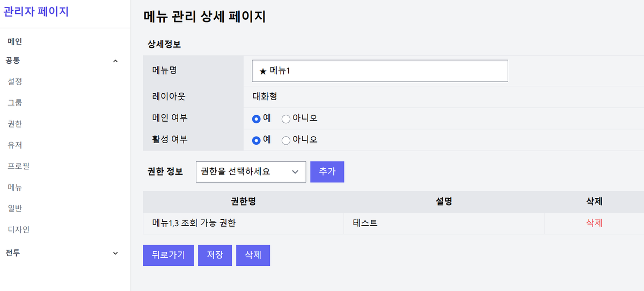Click the 뒤로가기 button
The width and height of the screenshot is (644, 291).
169,255
